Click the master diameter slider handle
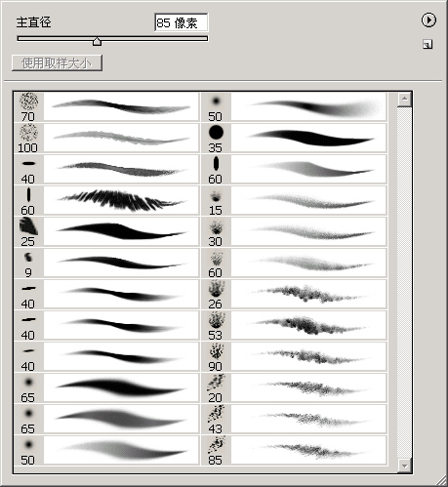The width and height of the screenshot is (448, 487). point(97,41)
